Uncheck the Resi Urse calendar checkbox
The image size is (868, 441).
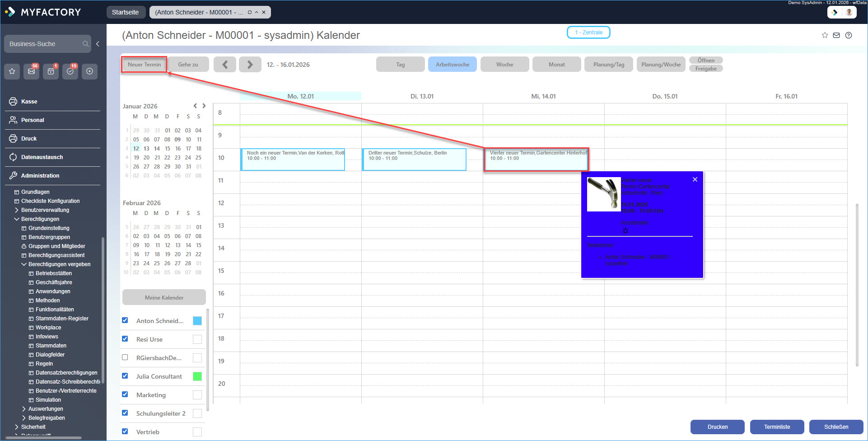coord(125,339)
